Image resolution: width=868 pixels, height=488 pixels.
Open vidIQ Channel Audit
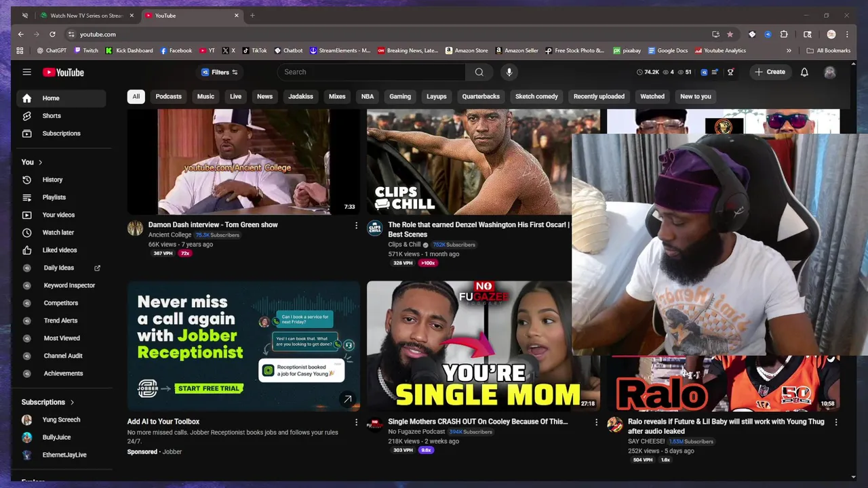pyautogui.click(x=61, y=356)
